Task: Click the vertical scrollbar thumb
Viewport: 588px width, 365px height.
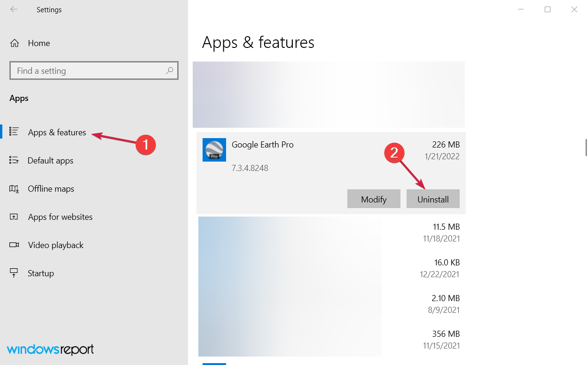Action: coord(586,147)
